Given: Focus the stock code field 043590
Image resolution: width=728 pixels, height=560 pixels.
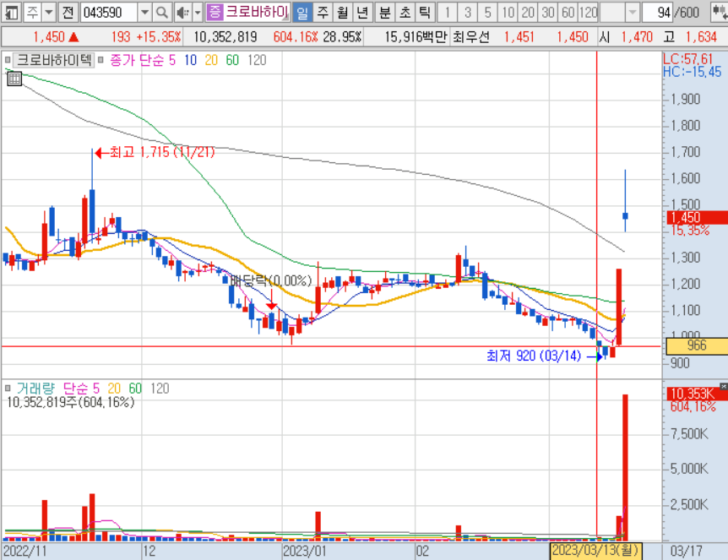Looking at the screenshot, I should point(109,13).
